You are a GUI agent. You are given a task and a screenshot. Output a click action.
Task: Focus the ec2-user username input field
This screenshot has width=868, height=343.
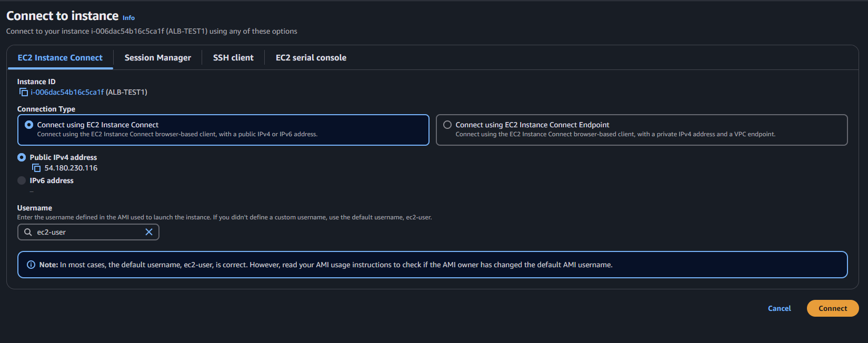point(88,232)
